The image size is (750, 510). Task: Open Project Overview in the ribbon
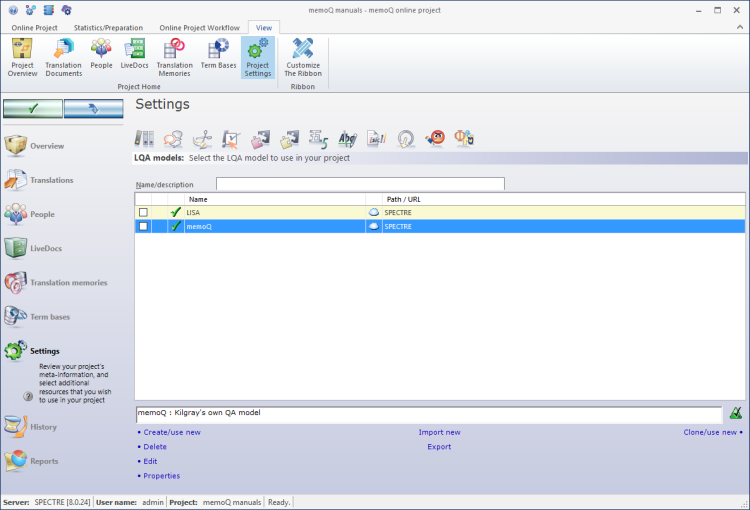(x=22, y=56)
